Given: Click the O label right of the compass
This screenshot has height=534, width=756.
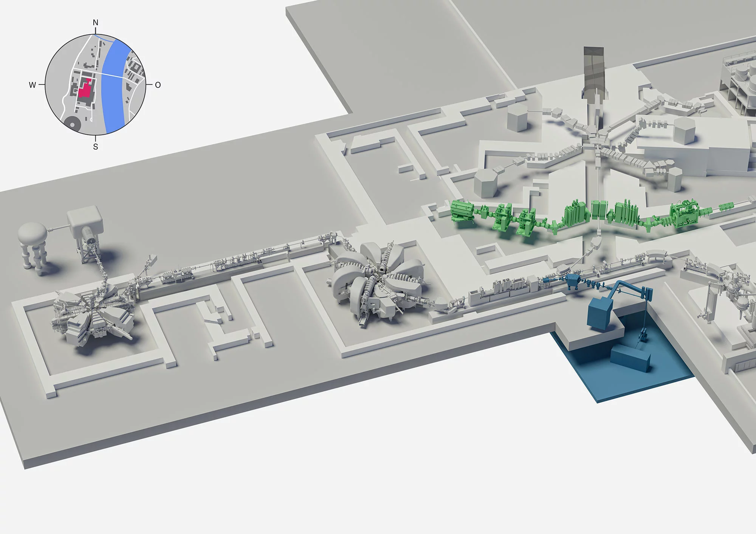Looking at the screenshot, I should [158, 85].
